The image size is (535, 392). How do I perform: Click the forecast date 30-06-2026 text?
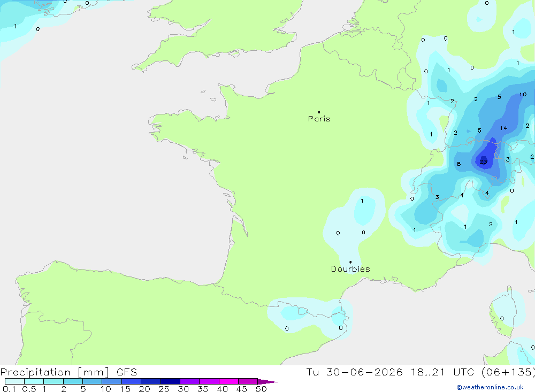tap(364, 372)
